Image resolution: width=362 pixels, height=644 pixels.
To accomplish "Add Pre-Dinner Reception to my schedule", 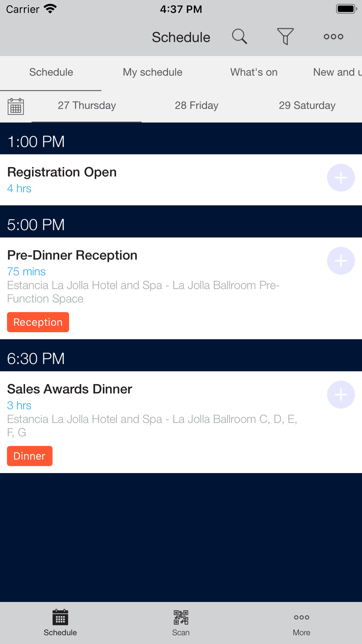I will tap(341, 261).
